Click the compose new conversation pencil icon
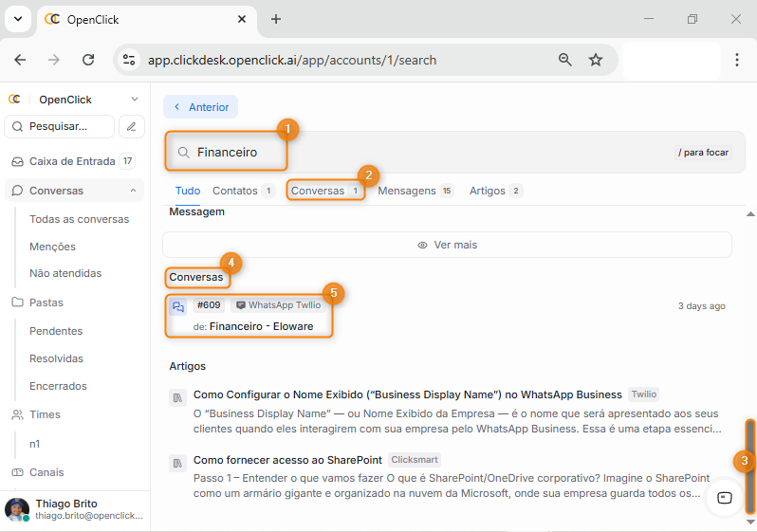The image size is (757, 532). click(132, 126)
